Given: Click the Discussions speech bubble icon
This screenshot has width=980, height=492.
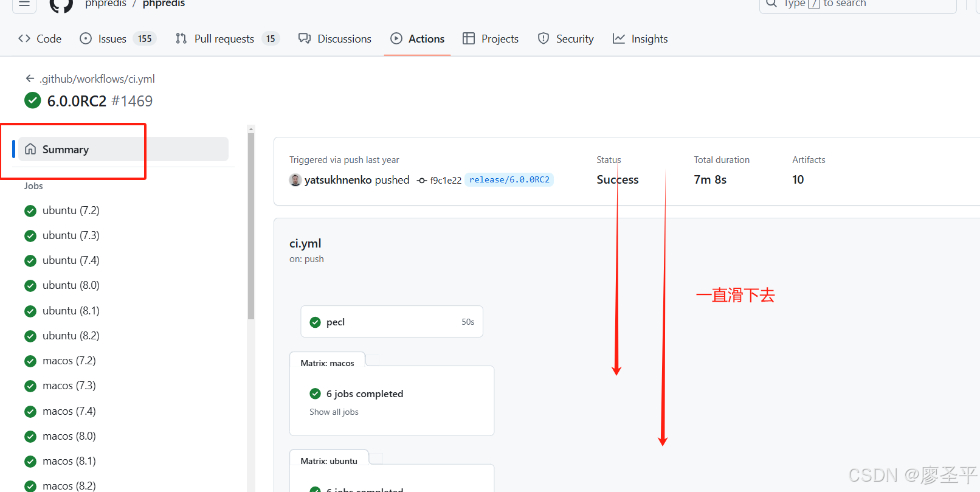Looking at the screenshot, I should (x=305, y=38).
